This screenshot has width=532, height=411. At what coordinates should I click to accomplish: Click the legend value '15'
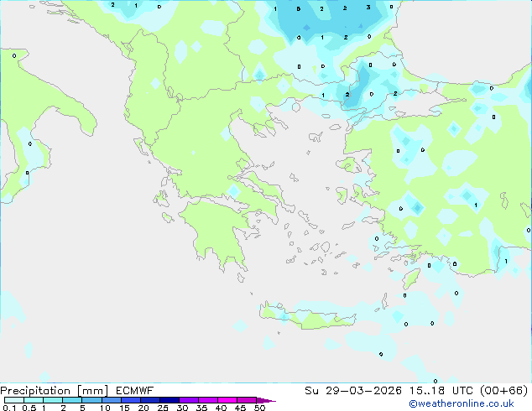coord(124,408)
